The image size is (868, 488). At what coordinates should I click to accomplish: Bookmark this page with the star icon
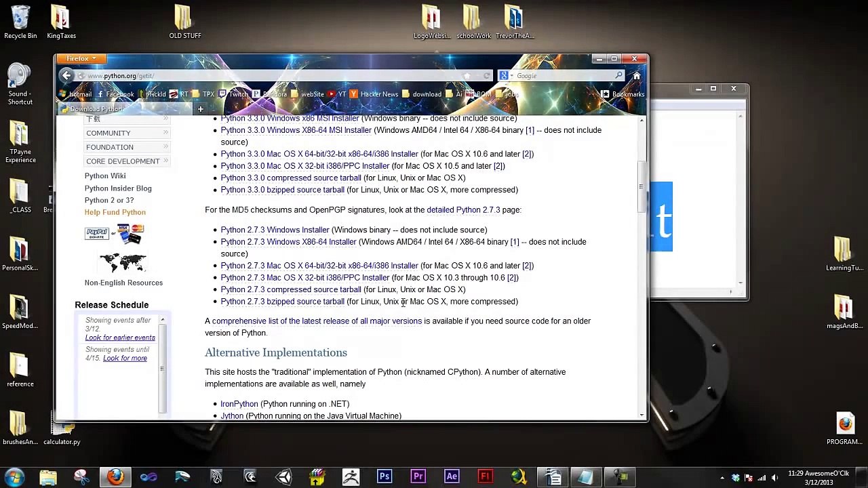467,76
